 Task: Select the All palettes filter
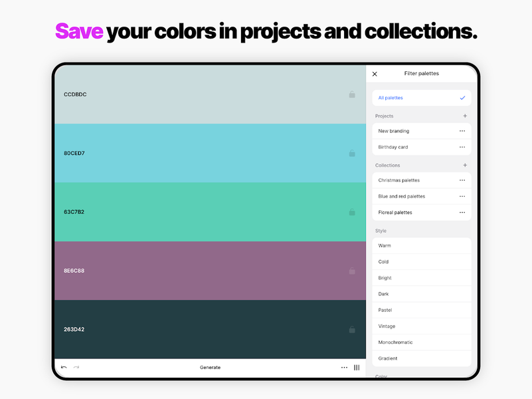(422, 98)
